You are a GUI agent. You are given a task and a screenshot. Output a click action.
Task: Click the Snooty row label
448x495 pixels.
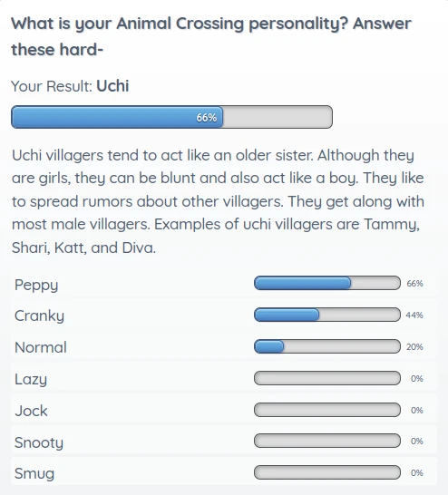pos(39,442)
